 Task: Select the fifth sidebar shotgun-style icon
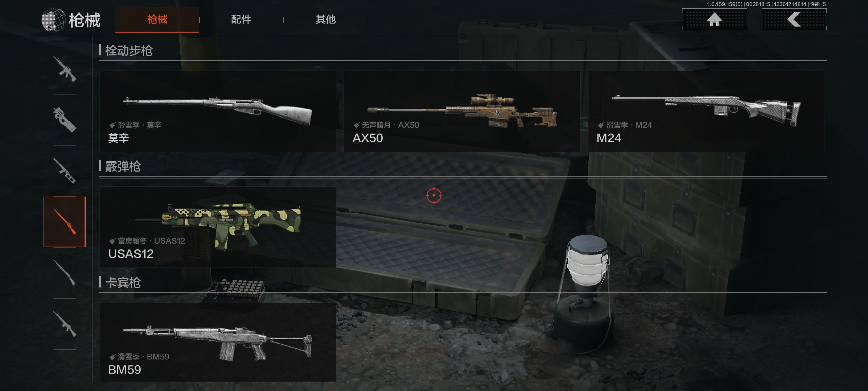click(65, 273)
